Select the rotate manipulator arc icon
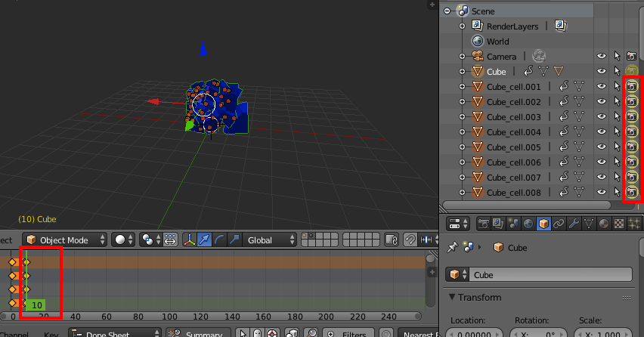Viewport: 644px width, 337px height. (219, 240)
